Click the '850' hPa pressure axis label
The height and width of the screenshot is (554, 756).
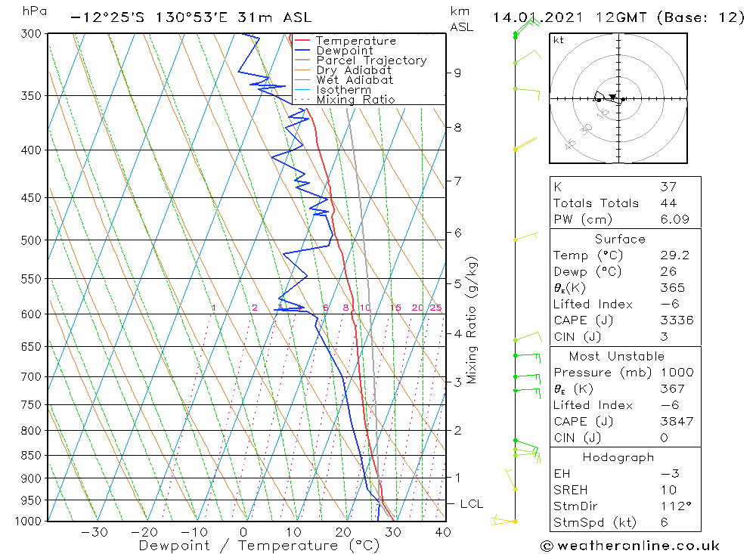pyautogui.click(x=31, y=455)
